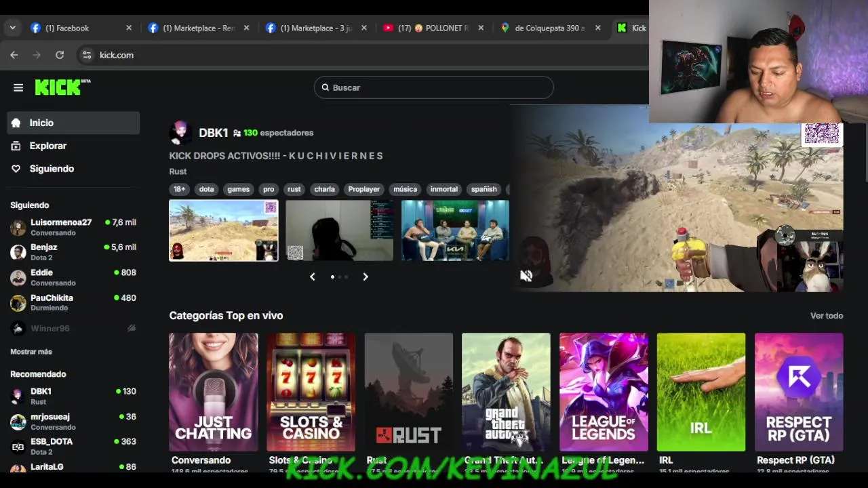
Task: Reload the page
Action: [x=60, y=55]
